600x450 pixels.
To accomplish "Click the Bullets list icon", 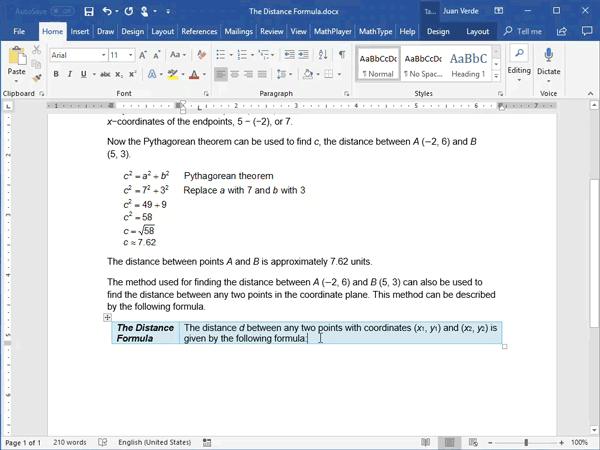I will [x=220, y=55].
